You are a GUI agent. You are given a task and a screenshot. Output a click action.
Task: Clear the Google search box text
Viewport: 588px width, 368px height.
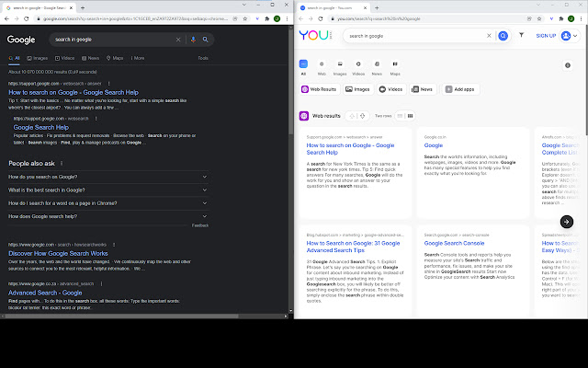tap(178, 40)
